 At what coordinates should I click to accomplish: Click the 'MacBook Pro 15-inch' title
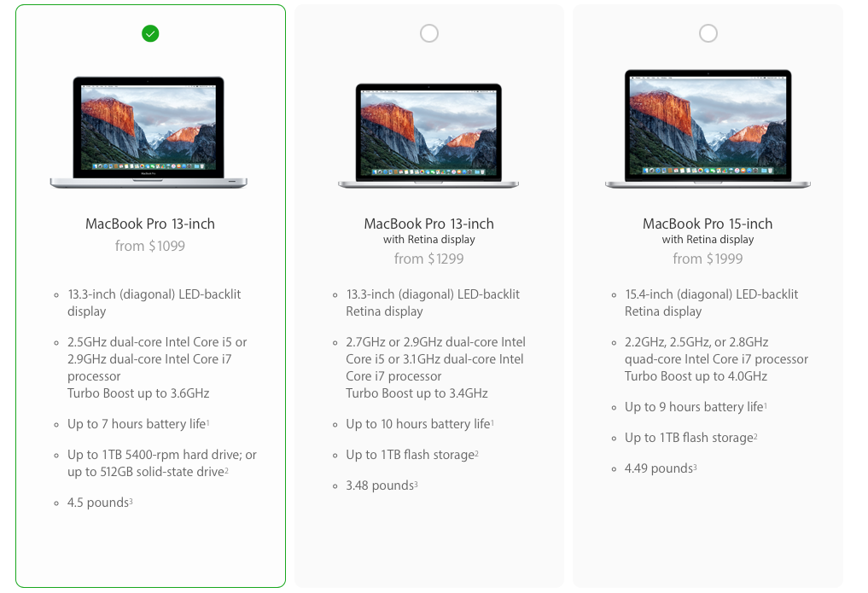[x=708, y=224]
